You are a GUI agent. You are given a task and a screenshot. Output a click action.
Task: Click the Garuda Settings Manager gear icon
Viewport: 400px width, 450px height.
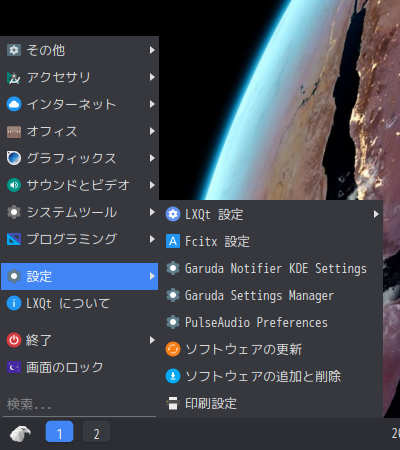click(x=173, y=295)
